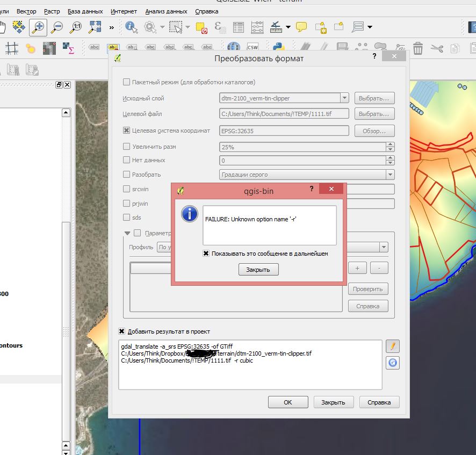Click the field calculator abacus icon
476x455 pixels.
click(x=257, y=27)
